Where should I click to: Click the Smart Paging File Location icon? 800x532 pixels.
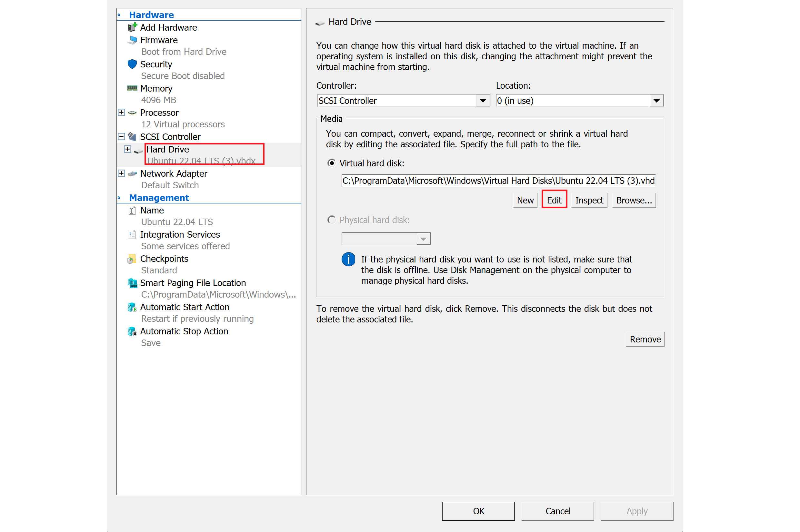[132, 283]
